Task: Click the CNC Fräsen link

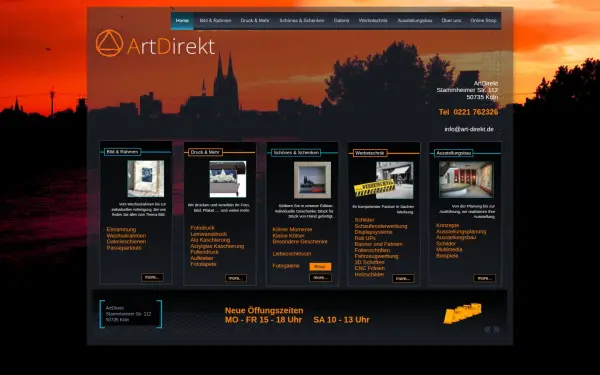Action: [370, 268]
